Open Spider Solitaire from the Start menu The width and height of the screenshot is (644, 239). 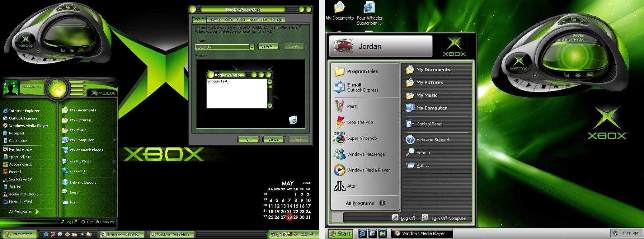[17, 157]
